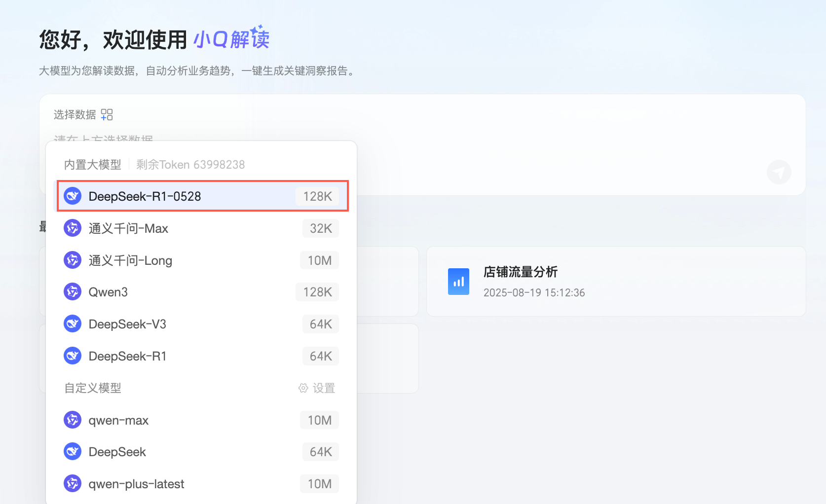Image resolution: width=826 pixels, height=504 pixels.
Task: Click the 店铺流量分析 bar chart icon
Action: coord(459,282)
